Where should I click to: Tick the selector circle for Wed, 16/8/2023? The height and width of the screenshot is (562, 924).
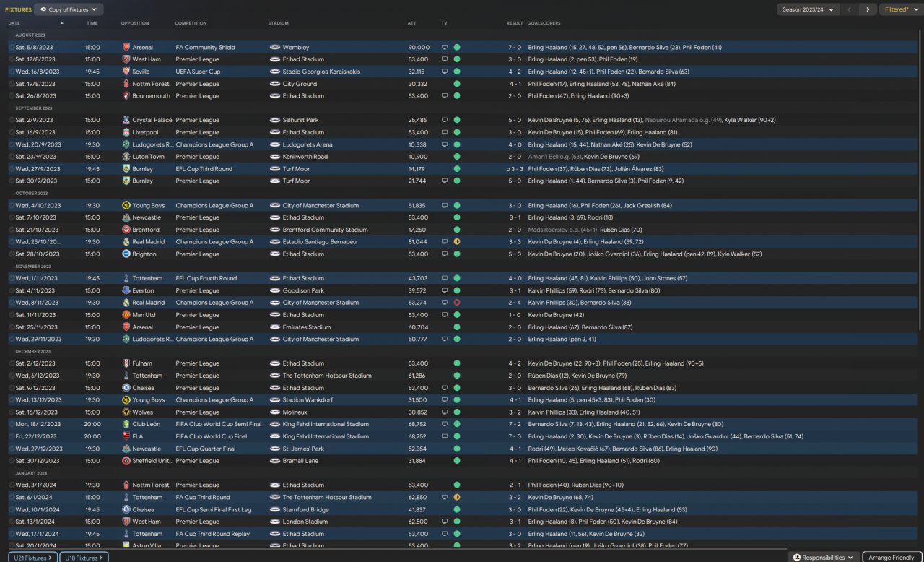12,72
